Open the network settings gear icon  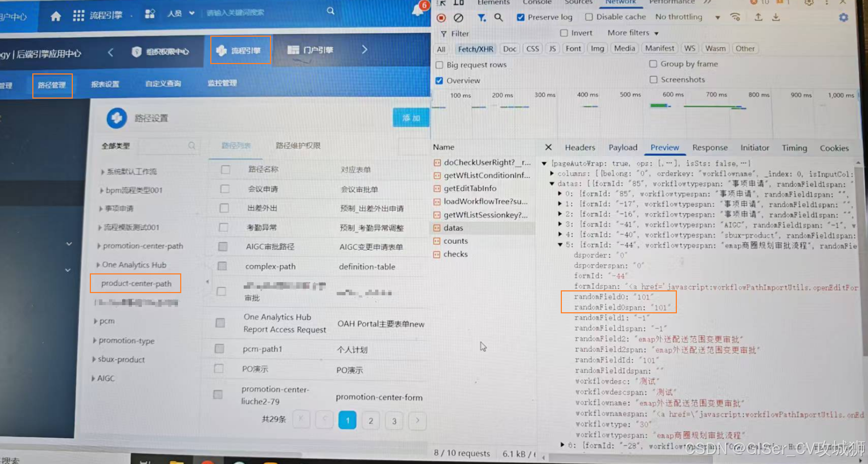844,18
